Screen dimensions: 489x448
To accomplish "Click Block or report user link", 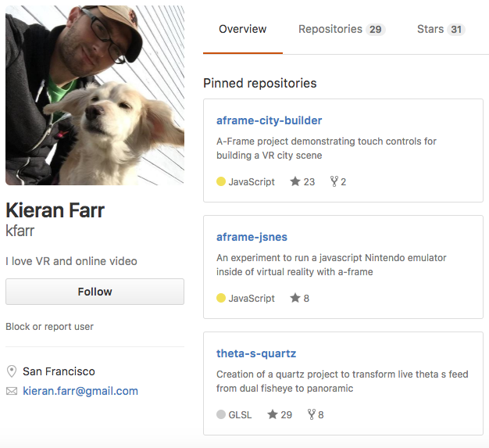I will tap(49, 327).
